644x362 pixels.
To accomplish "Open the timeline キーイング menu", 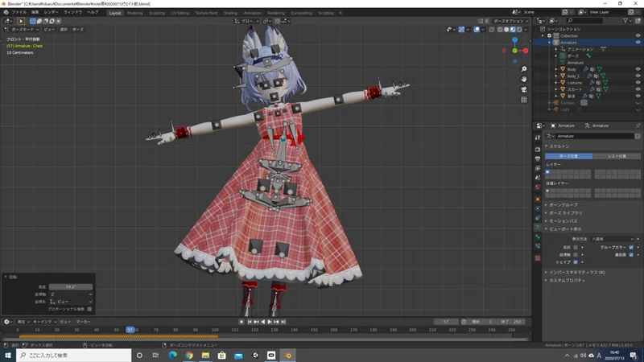I will pyautogui.click(x=44, y=322).
